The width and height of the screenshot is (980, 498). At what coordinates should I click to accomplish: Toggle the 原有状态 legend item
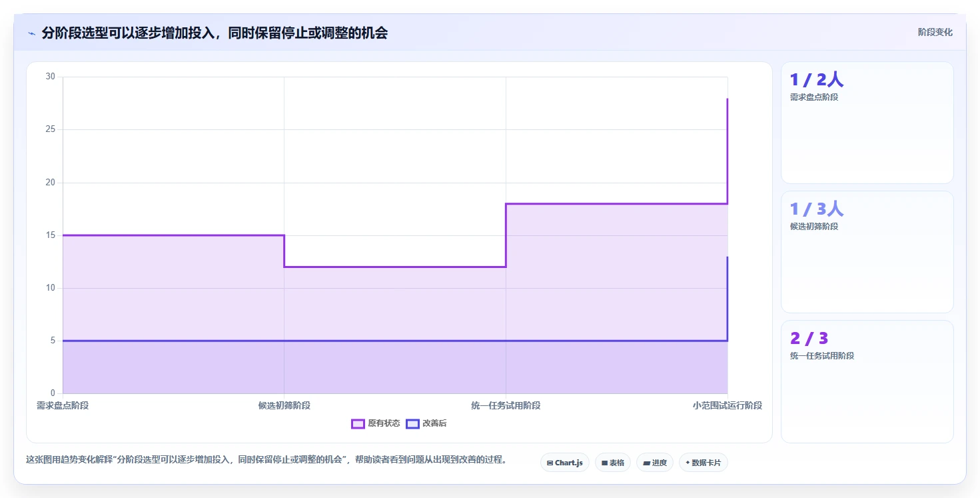tap(376, 423)
